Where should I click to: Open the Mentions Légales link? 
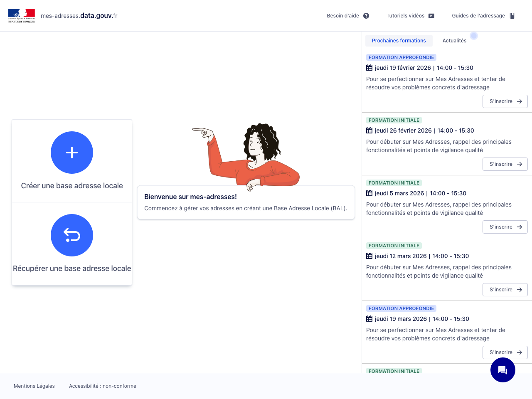34,386
